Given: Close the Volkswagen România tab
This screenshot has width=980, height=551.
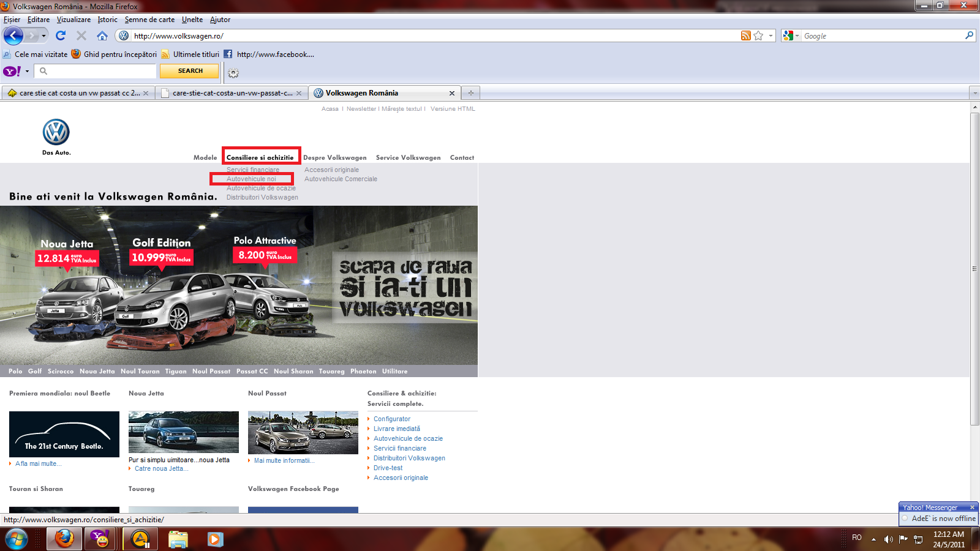Looking at the screenshot, I should pyautogui.click(x=452, y=93).
